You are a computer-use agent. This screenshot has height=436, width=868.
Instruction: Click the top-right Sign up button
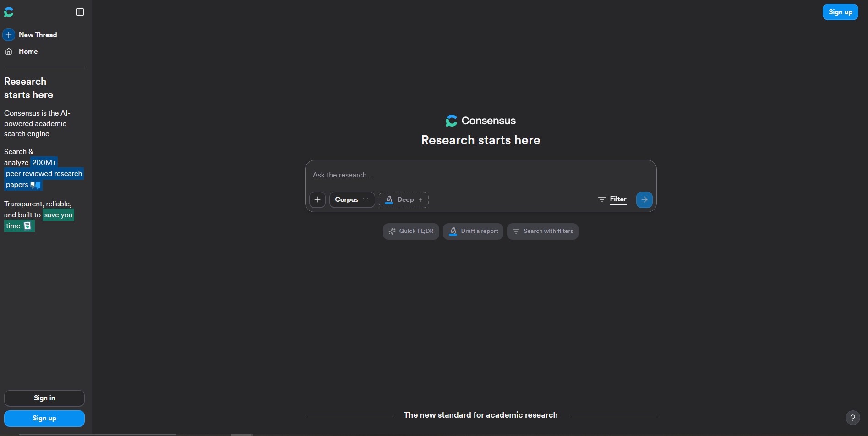coord(840,12)
